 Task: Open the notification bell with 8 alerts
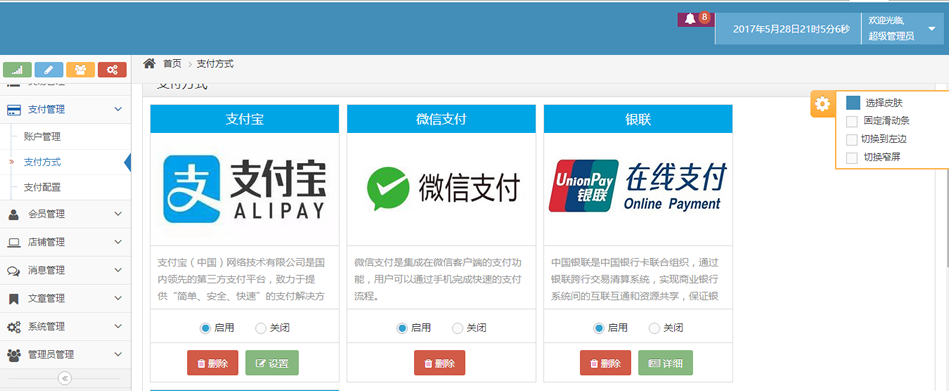click(695, 19)
